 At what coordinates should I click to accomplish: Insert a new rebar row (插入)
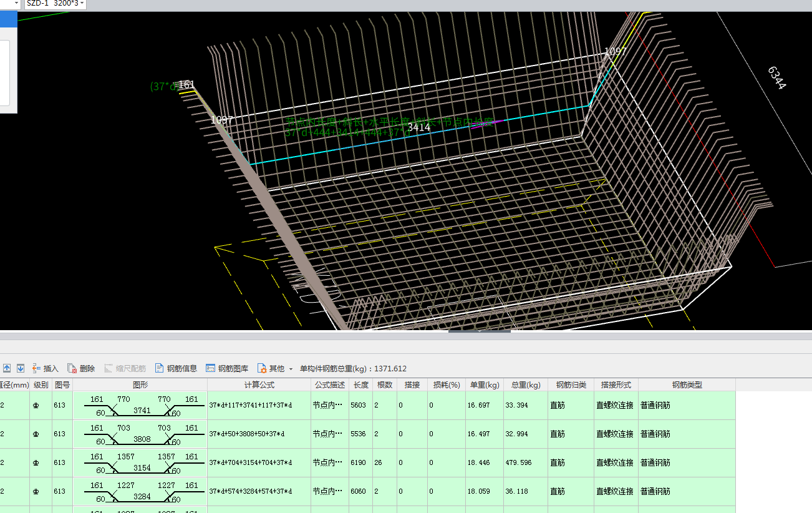point(46,369)
